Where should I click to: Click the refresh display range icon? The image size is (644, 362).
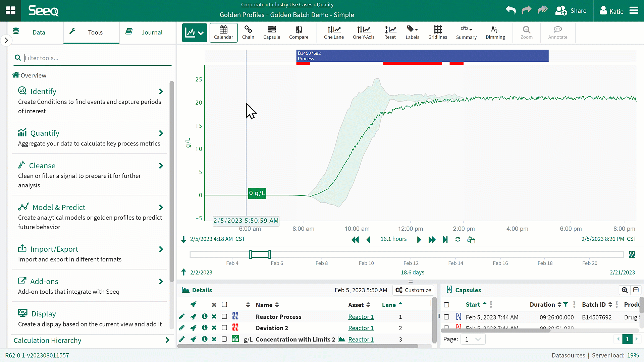click(458, 239)
